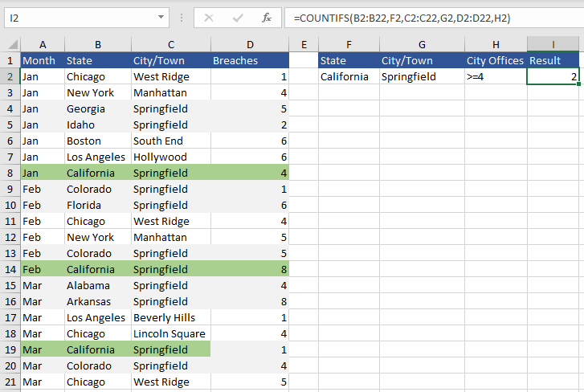Click New York in row 12
584x392 pixels.
pos(97,237)
